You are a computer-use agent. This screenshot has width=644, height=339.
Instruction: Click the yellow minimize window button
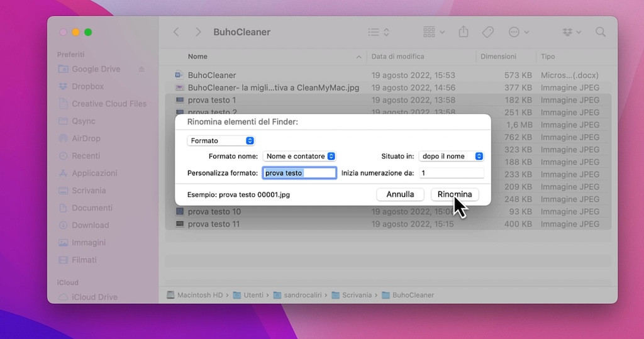point(75,32)
